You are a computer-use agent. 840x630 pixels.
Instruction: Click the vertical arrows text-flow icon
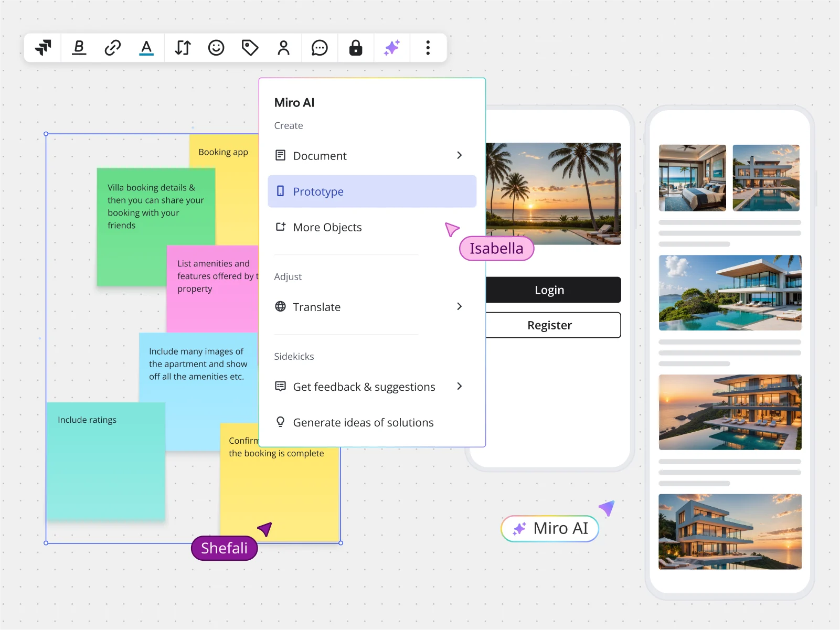[x=182, y=48]
